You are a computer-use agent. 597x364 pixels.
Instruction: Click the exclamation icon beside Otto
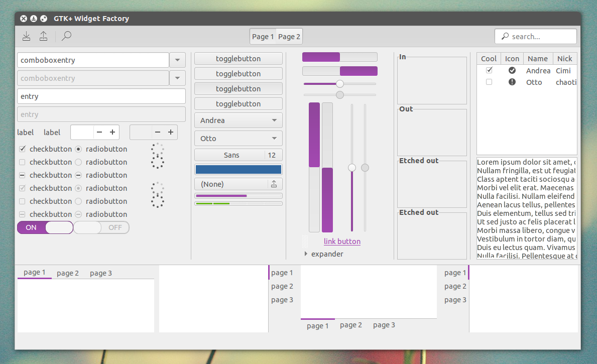coord(512,82)
